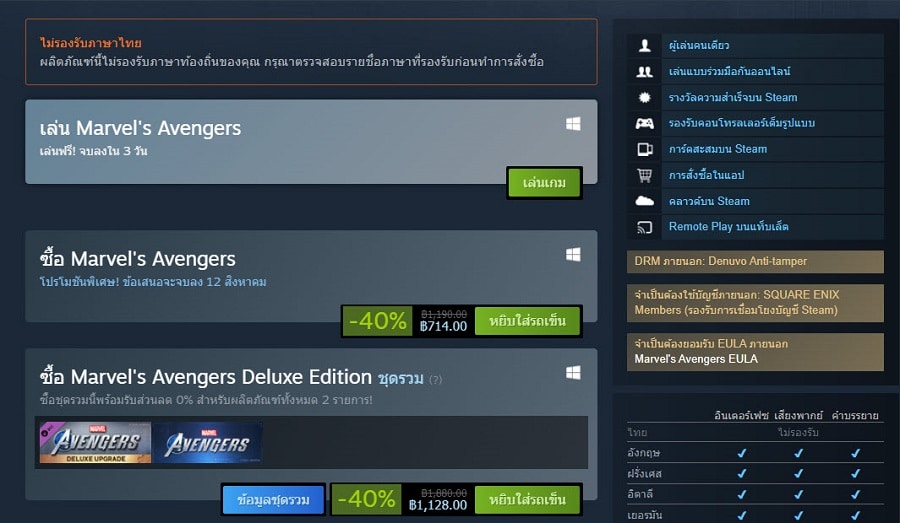Click the online co-op two-person icon
The width and height of the screenshot is (900, 523).
645,71
